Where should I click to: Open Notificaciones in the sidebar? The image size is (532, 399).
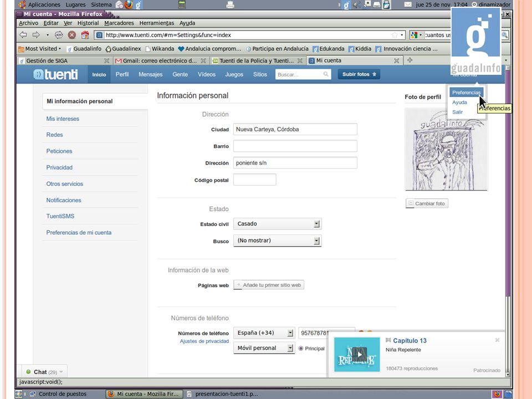coord(64,200)
